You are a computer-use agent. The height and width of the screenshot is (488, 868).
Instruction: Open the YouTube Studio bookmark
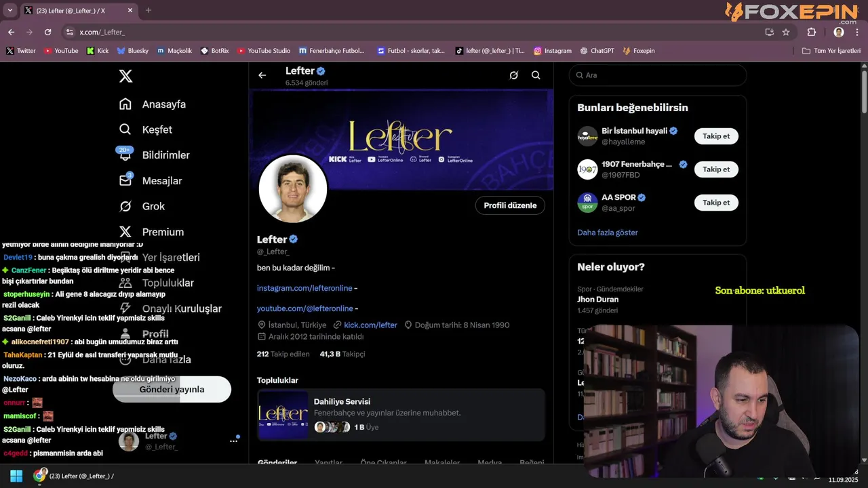[x=263, y=51]
